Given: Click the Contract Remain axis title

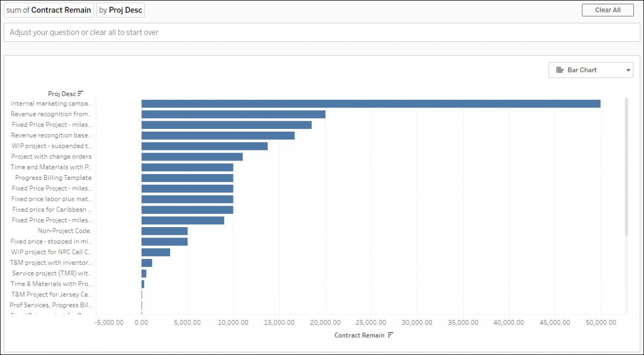Looking at the screenshot, I should (359, 335).
